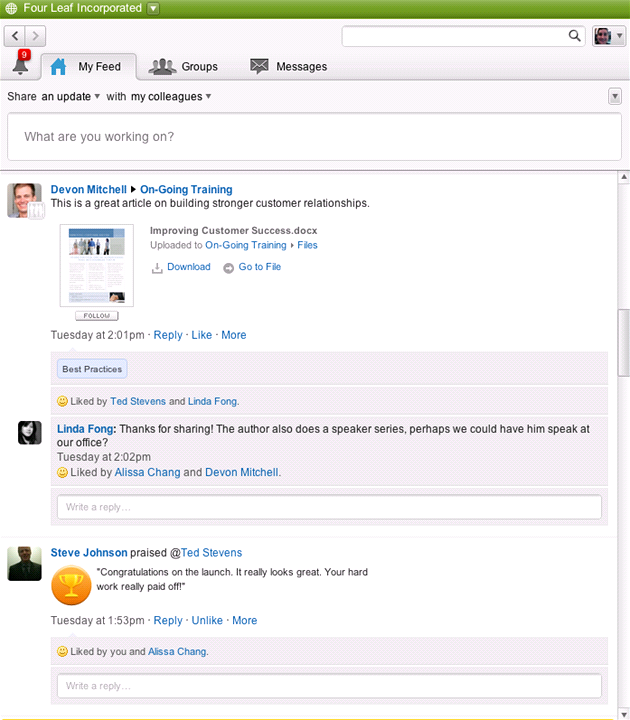630x720 pixels.
Task: Click inside the top search field
Action: 455,36
